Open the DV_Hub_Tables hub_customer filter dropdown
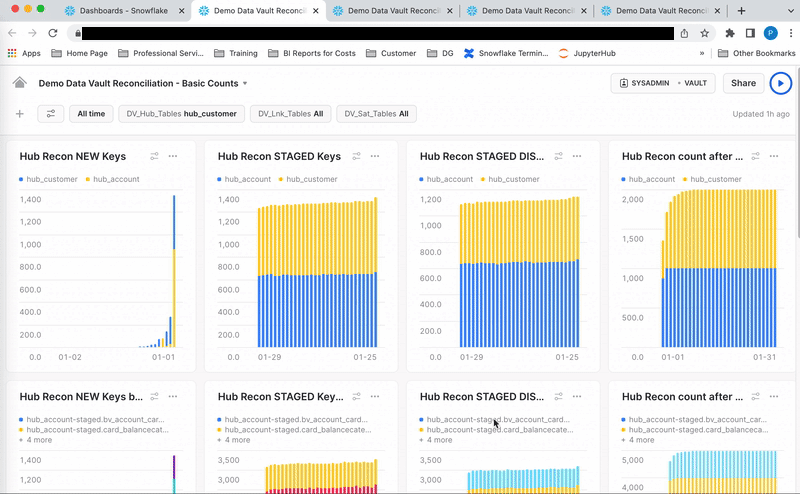 click(x=181, y=114)
